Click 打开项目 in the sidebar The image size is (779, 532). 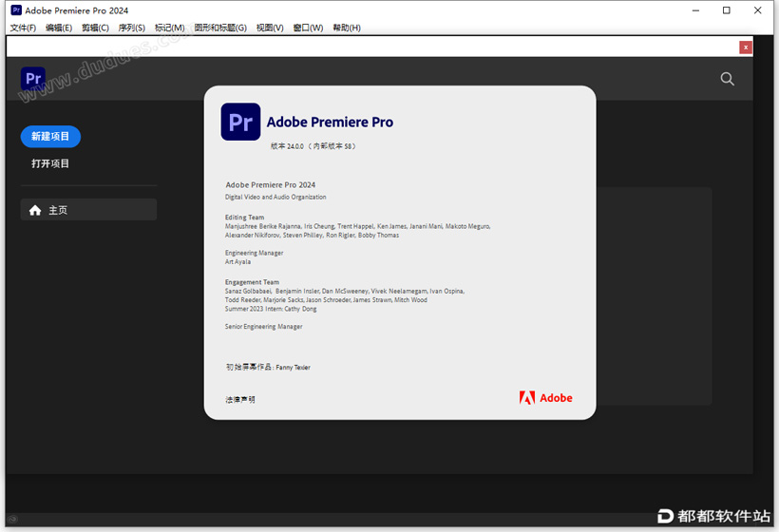tap(50, 163)
